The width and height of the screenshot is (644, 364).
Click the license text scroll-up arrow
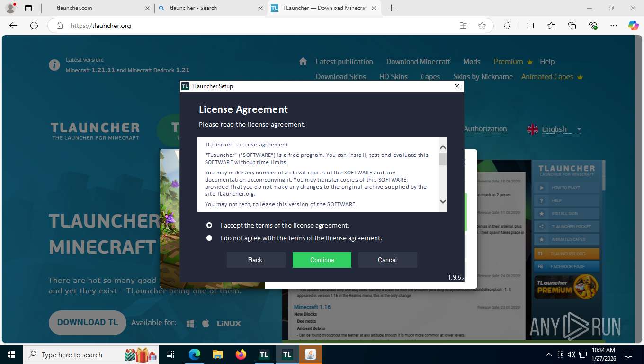click(x=443, y=147)
